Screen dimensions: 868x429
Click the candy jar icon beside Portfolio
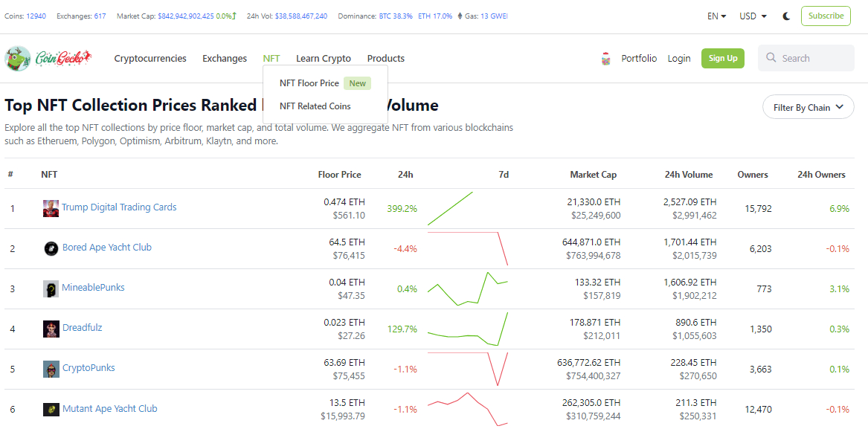(x=606, y=59)
